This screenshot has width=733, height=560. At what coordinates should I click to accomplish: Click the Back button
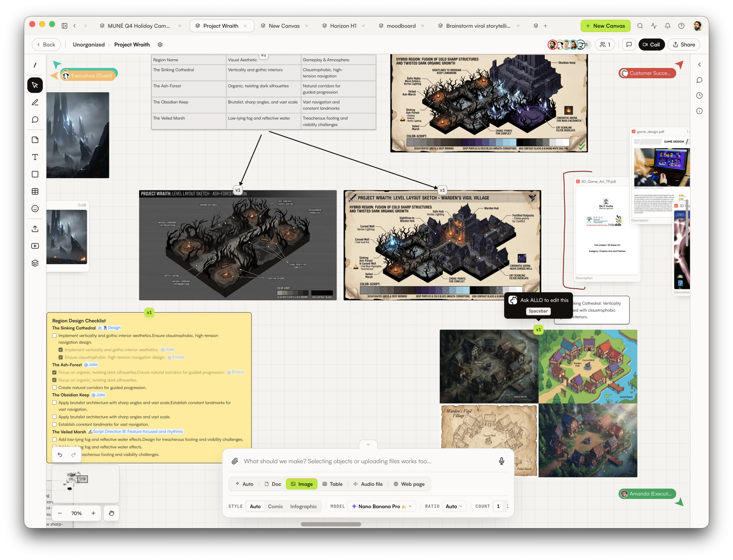pyautogui.click(x=46, y=45)
